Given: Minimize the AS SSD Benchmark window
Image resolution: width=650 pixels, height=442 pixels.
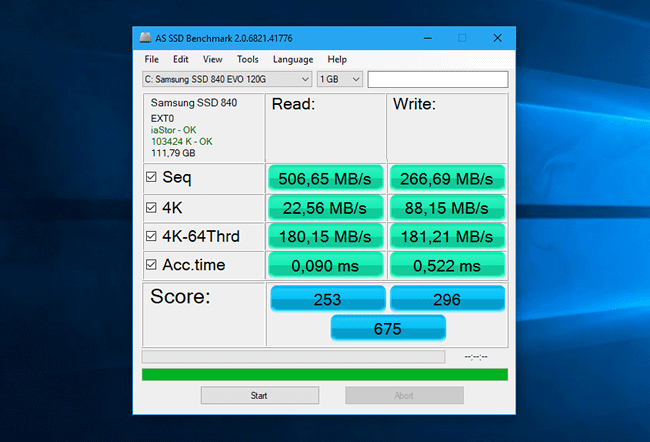Looking at the screenshot, I should (426, 38).
